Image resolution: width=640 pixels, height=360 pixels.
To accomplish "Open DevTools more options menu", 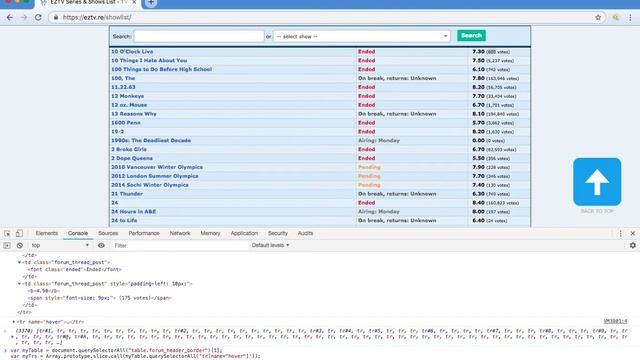I will 620,233.
